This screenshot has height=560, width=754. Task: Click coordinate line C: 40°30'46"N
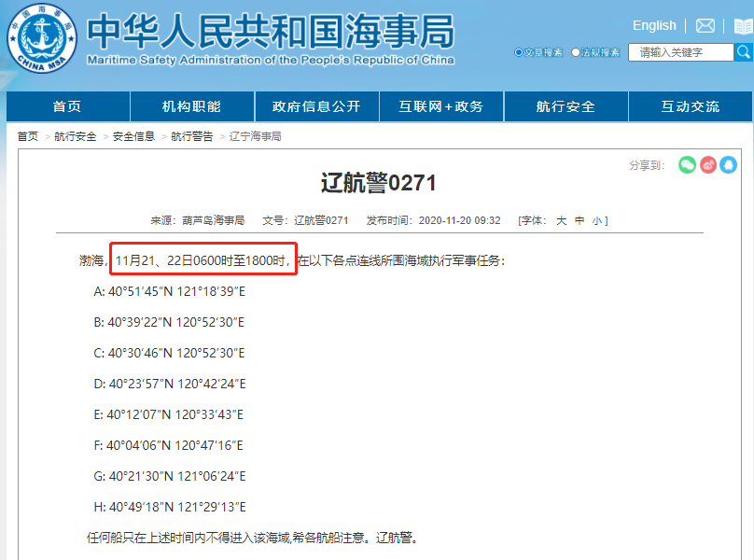pos(169,353)
